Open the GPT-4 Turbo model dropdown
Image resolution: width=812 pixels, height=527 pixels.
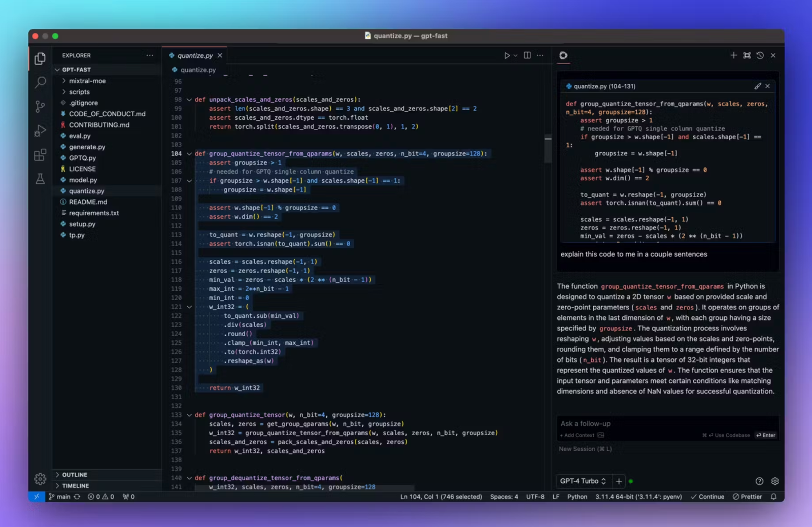click(583, 481)
